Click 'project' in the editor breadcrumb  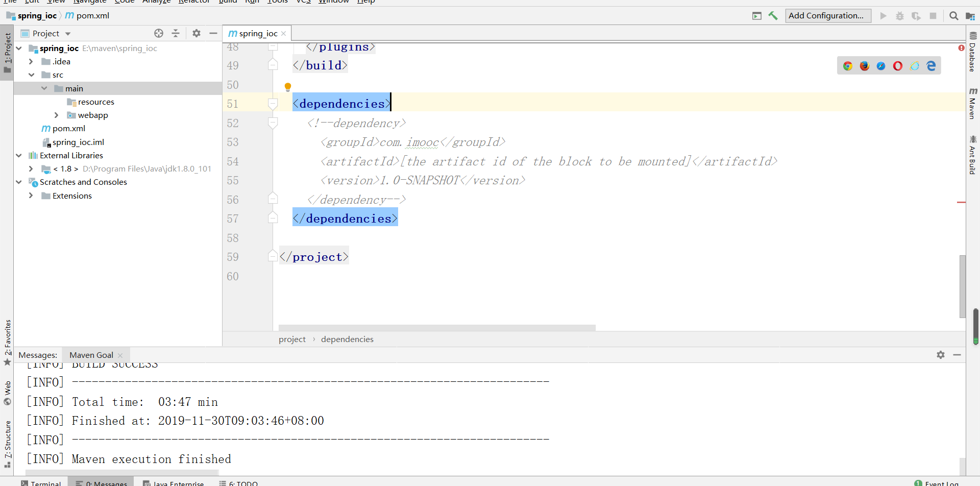(292, 339)
